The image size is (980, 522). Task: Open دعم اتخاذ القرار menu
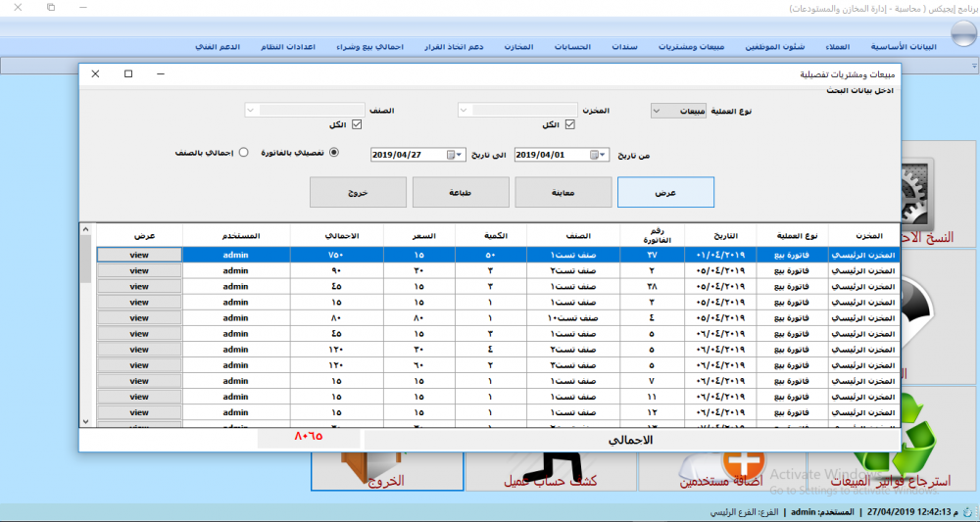[454, 47]
